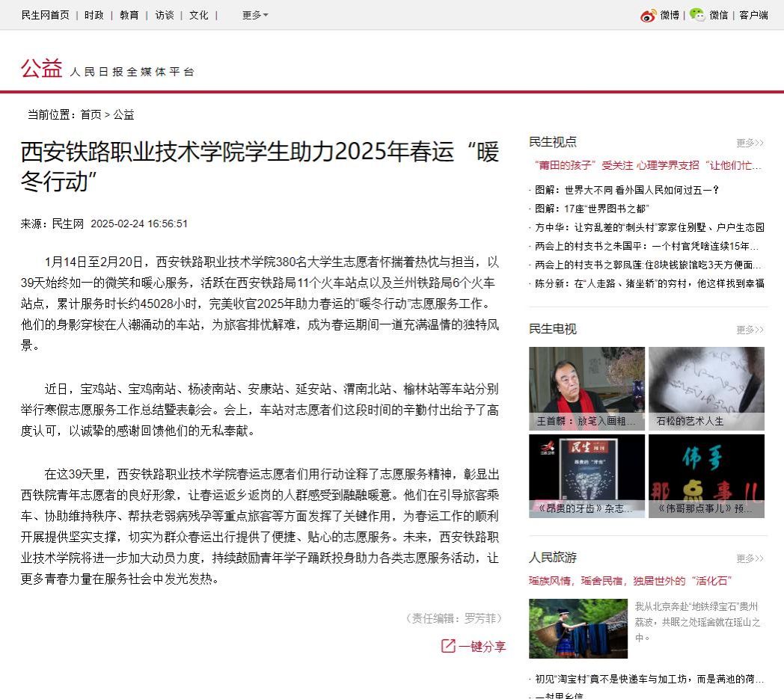Open the 客户端 link
Image resolution: width=784 pixels, height=699 pixels.
pyautogui.click(x=753, y=15)
